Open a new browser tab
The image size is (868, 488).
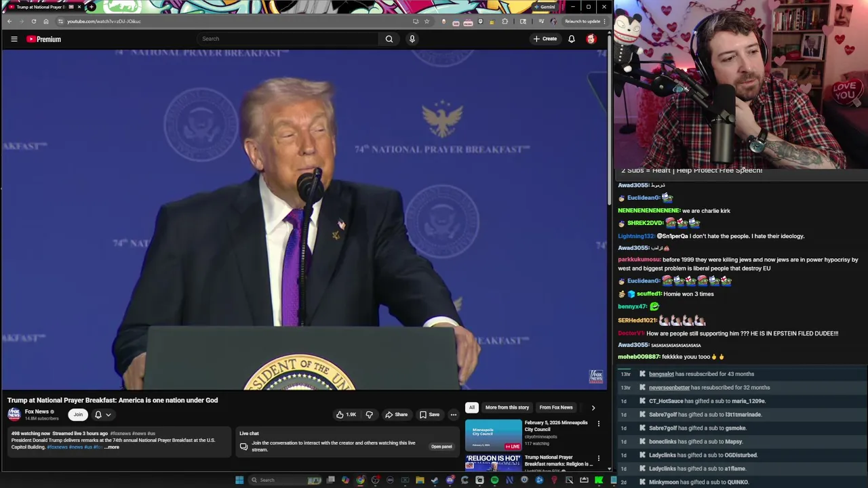point(92,7)
